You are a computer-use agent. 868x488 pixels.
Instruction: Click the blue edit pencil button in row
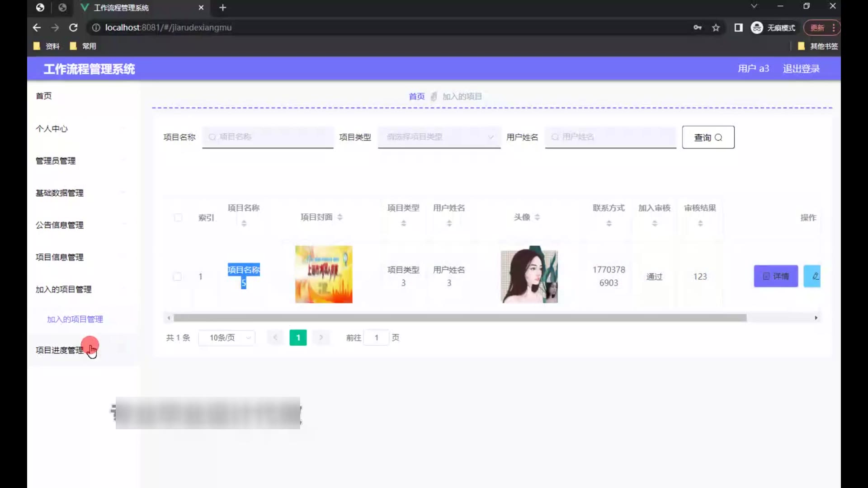pos(813,276)
